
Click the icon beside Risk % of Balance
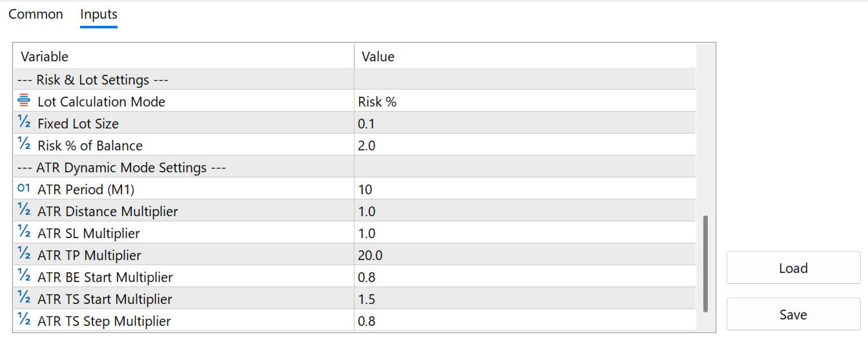tap(24, 145)
